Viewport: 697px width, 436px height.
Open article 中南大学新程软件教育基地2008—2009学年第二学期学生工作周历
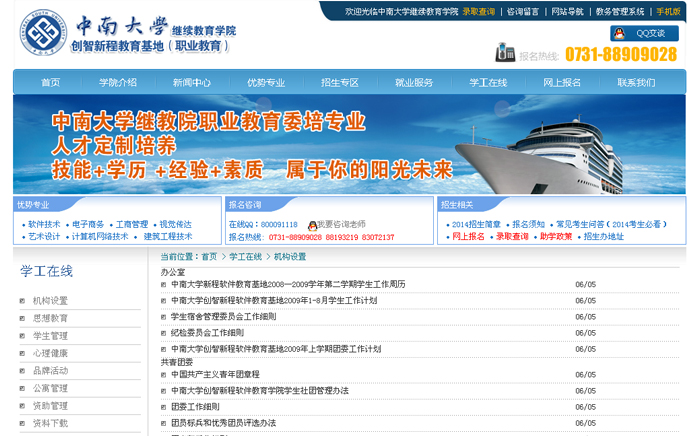[x=288, y=284]
